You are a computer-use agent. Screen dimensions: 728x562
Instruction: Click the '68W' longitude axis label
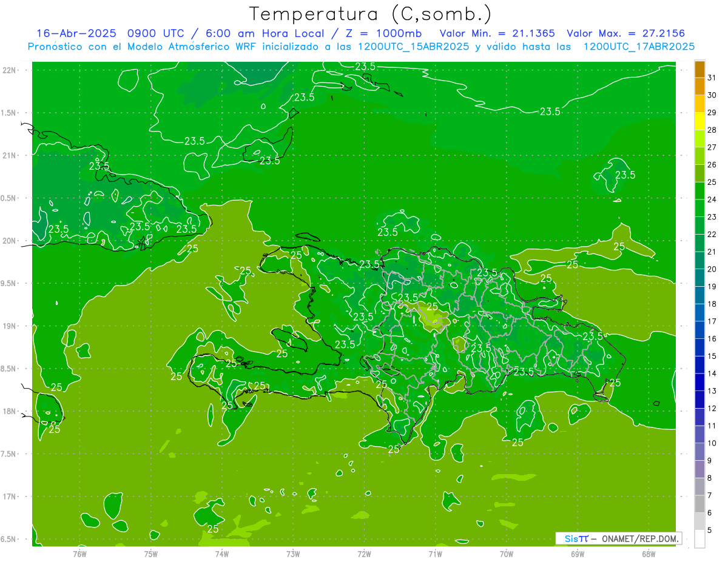[648, 554]
